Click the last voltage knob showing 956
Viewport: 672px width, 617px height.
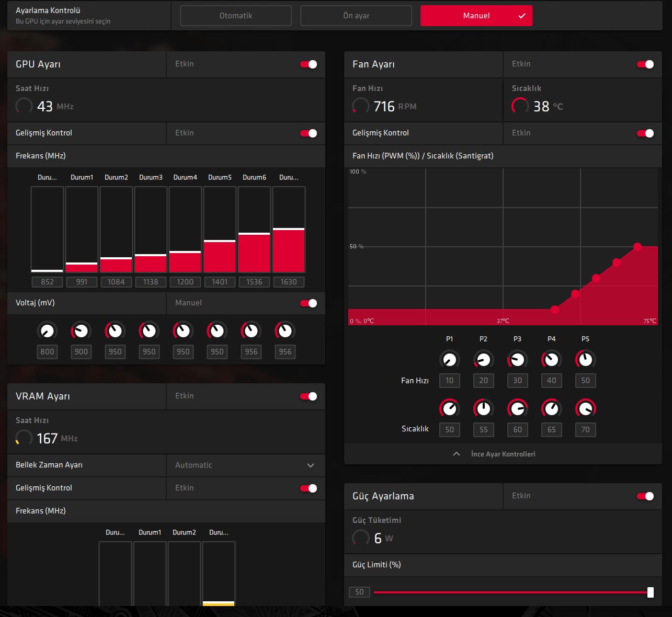285,331
